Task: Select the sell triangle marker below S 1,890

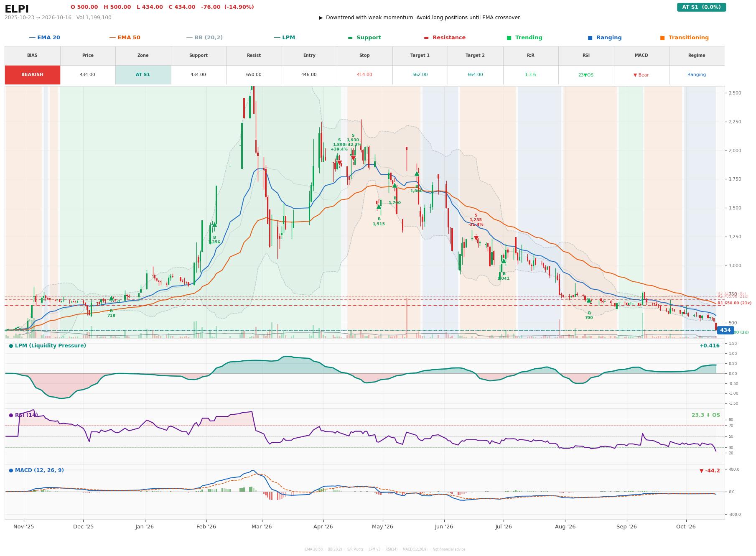Action: [339, 163]
